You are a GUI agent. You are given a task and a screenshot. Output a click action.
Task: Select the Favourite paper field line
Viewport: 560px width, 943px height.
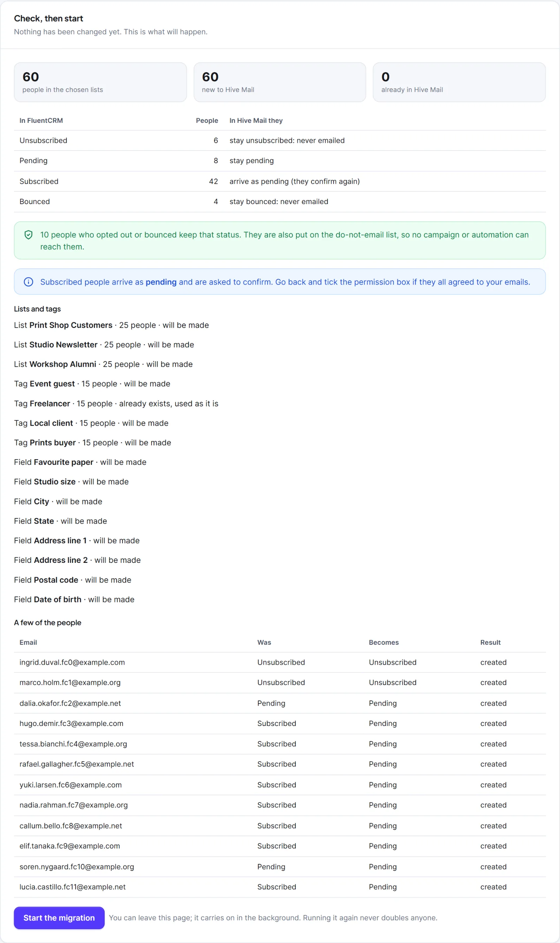(80, 462)
